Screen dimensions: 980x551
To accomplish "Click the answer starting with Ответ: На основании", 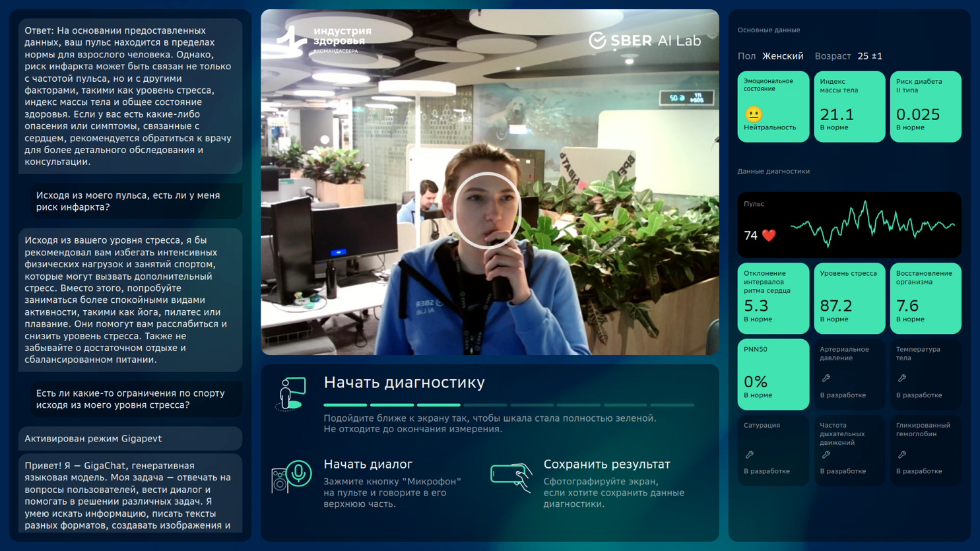I will coord(131,96).
